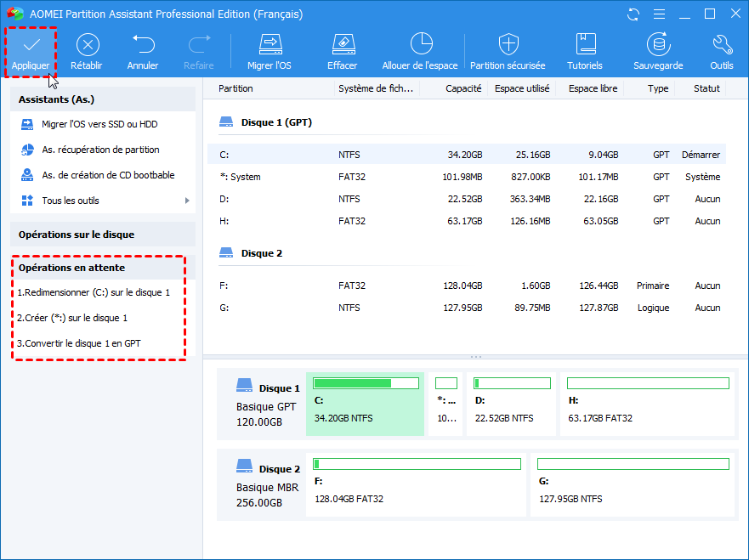Click the G: partition usage bar
This screenshot has height=560, width=749.
point(633,464)
